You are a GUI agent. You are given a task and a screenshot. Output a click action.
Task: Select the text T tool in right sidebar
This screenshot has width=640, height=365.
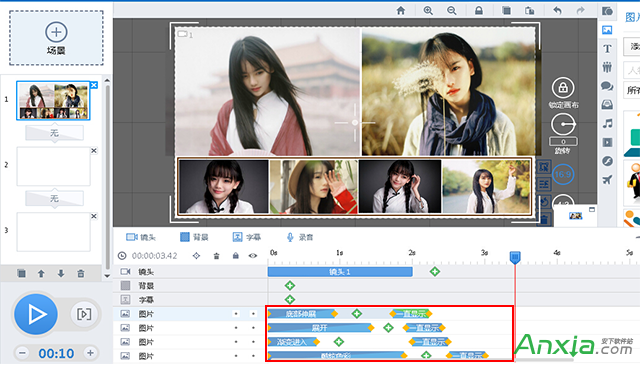(x=607, y=49)
